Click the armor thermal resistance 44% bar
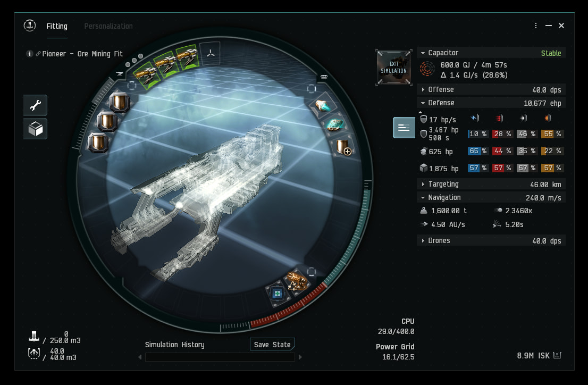Viewport: 588px width, 385px height. pos(502,151)
